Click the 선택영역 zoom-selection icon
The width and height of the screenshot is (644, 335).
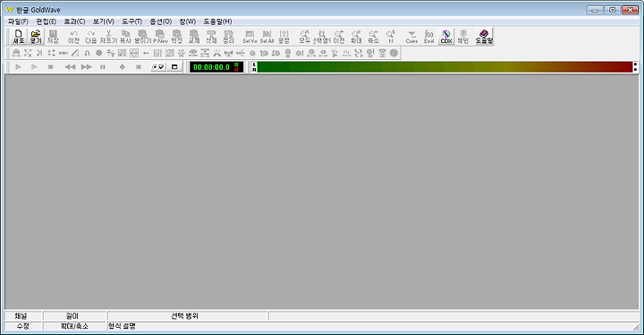pyautogui.click(x=322, y=37)
